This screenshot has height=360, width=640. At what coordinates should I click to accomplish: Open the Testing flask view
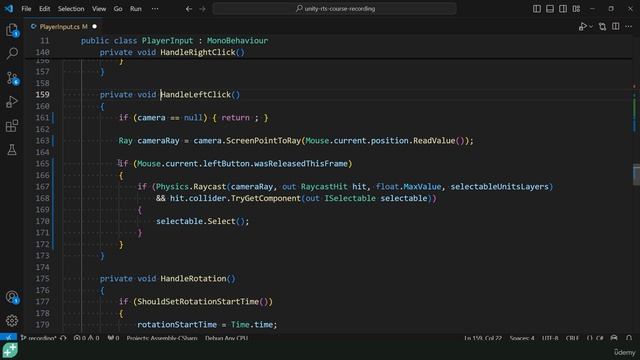(12, 149)
